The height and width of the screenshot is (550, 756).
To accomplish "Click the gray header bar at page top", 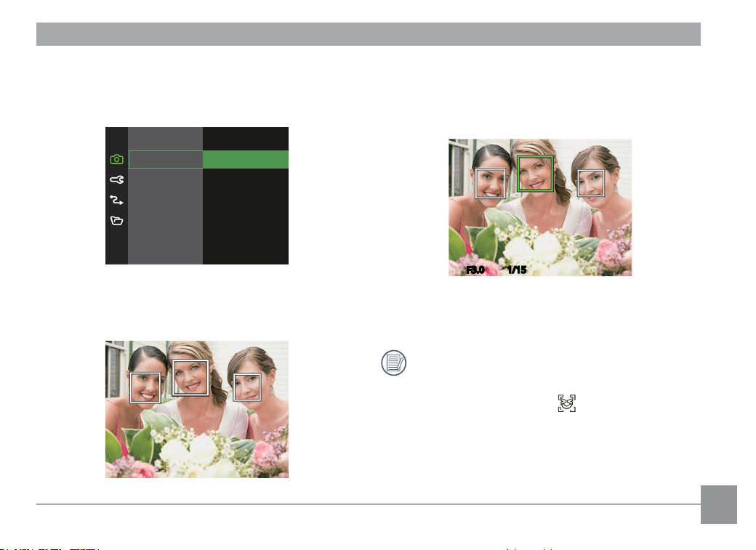I will (x=369, y=34).
